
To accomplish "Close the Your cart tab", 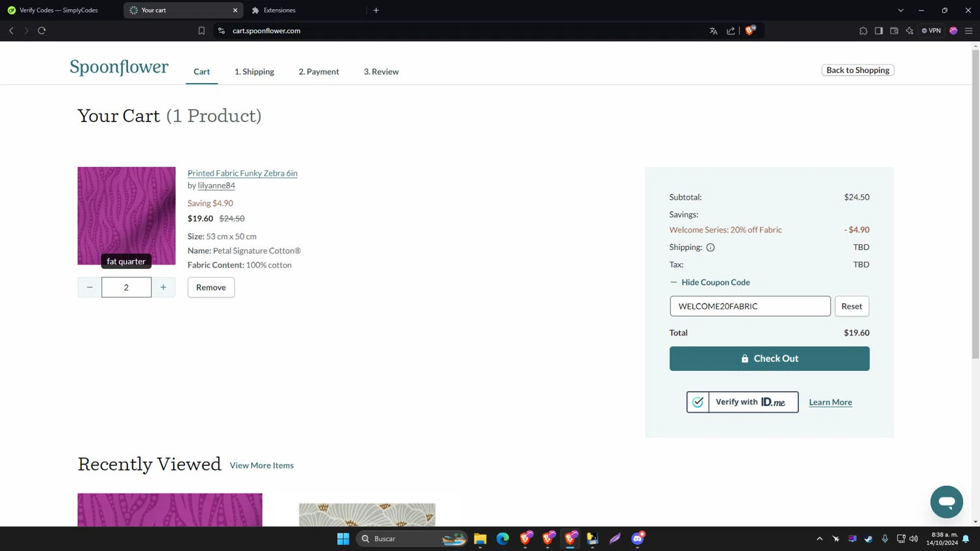I will (x=235, y=10).
